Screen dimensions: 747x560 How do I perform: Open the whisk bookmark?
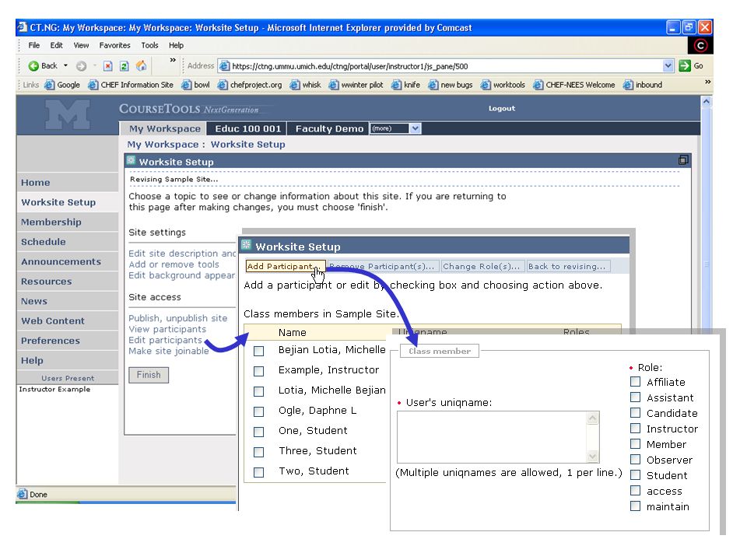coord(305,85)
